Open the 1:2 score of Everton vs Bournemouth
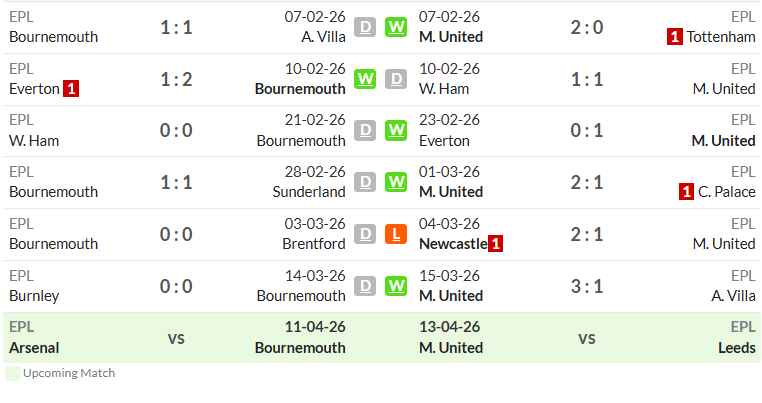The width and height of the screenshot is (762, 403). pos(176,79)
